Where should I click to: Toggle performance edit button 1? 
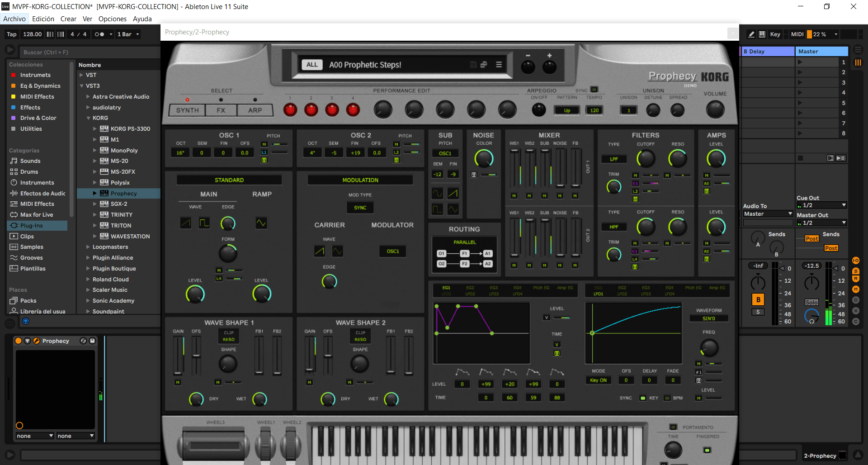coord(290,109)
